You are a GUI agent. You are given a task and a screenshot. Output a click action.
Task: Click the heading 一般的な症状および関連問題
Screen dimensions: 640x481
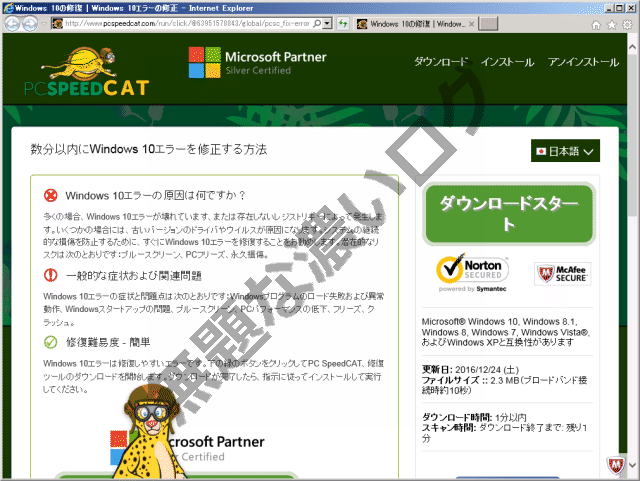pos(133,276)
